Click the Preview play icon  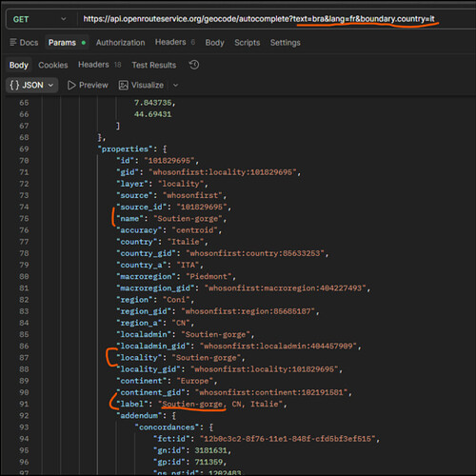click(x=71, y=85)
